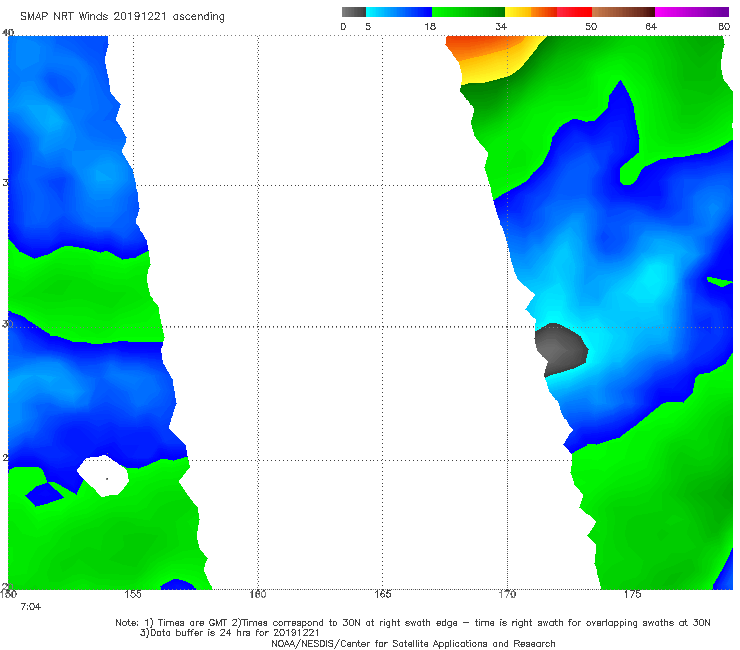
Task: Click the color bar label '18'
Action: [x=430, y=26]
